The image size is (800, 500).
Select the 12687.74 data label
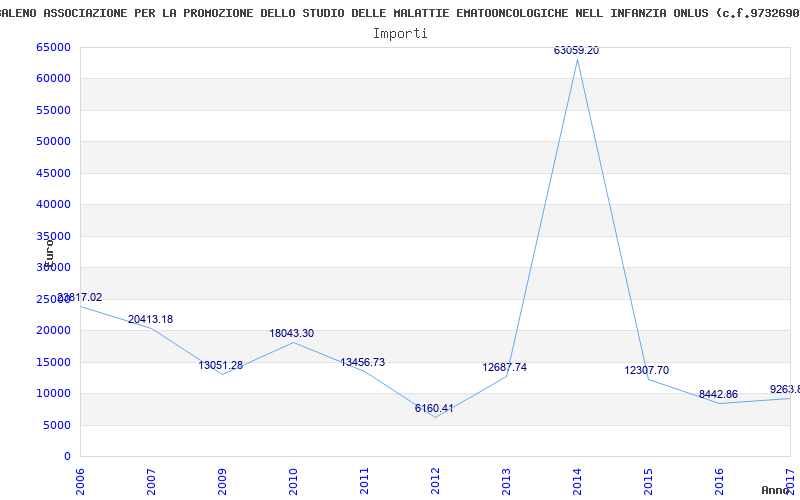[505, 367]
